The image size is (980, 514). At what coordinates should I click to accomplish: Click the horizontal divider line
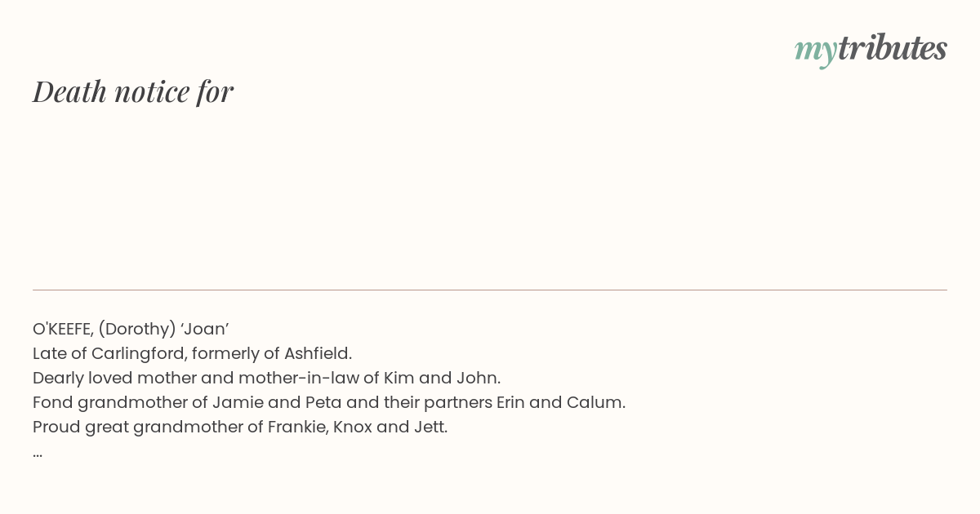pyautogui.click(x=490, y=290)
